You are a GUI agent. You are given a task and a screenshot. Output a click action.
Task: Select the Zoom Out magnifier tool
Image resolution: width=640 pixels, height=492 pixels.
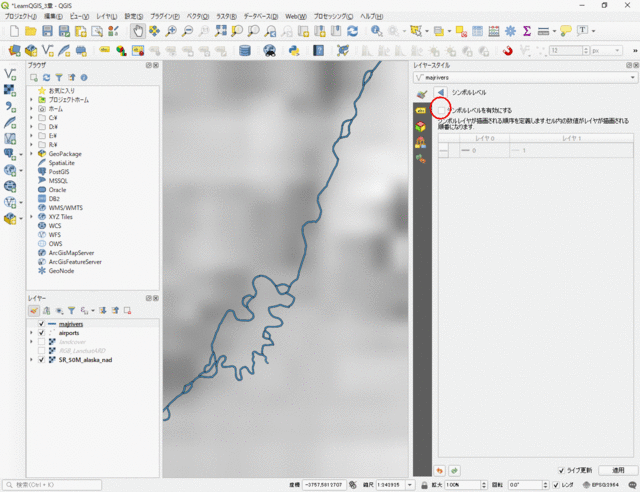pos(187,31)
